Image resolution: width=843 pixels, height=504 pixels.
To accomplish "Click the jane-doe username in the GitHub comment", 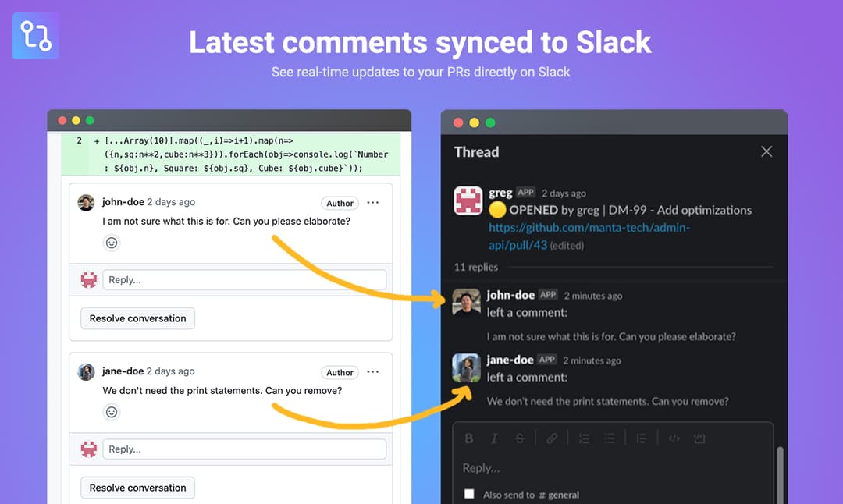I will [123, 371].
